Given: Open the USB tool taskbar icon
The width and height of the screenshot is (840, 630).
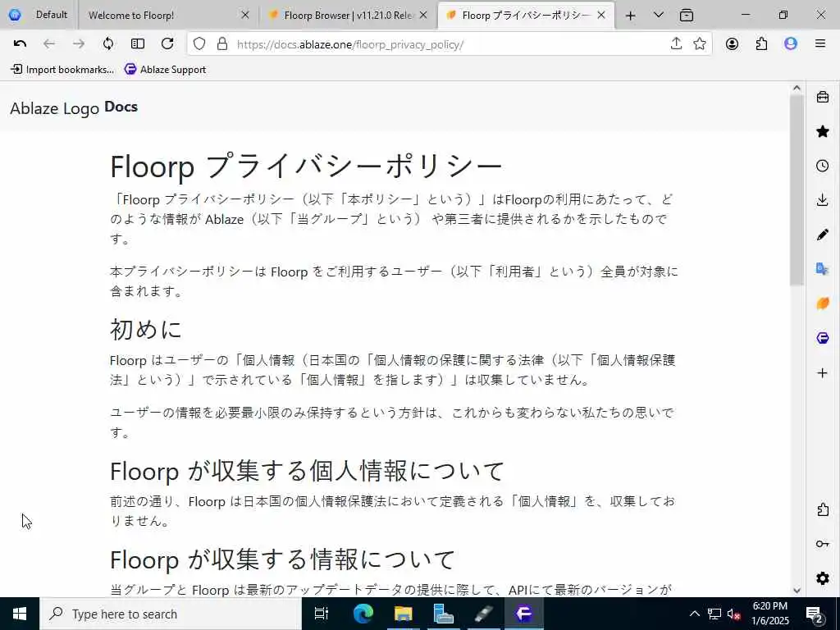Looking at the screenshot, I should pyautogui.click(x=483, y=614).
